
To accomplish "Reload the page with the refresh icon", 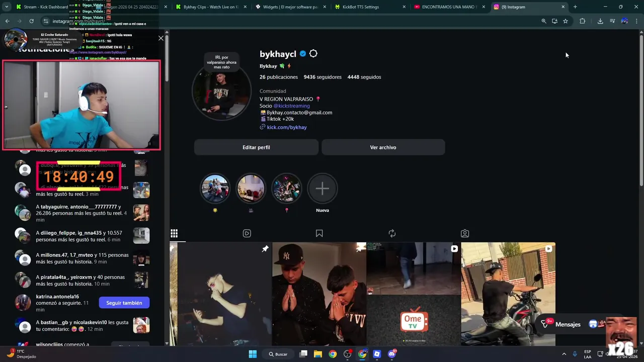I will [31, 21].
